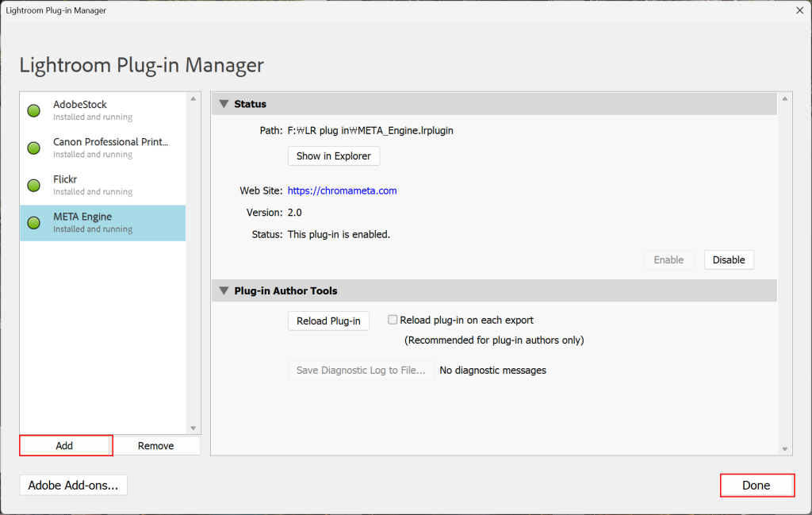This screenshot has height=515, width=812.
Task: Click the details panel scroll-up arrow
Action: (x=785, y=99)
